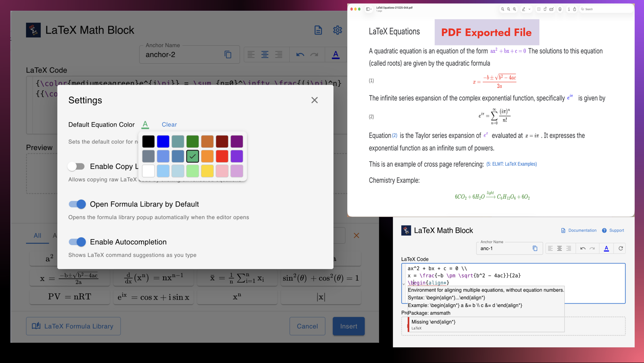Viewport: 644px width, 363px height.
Task: Click LaTeX Formula Library button
Action: [73, 326]
